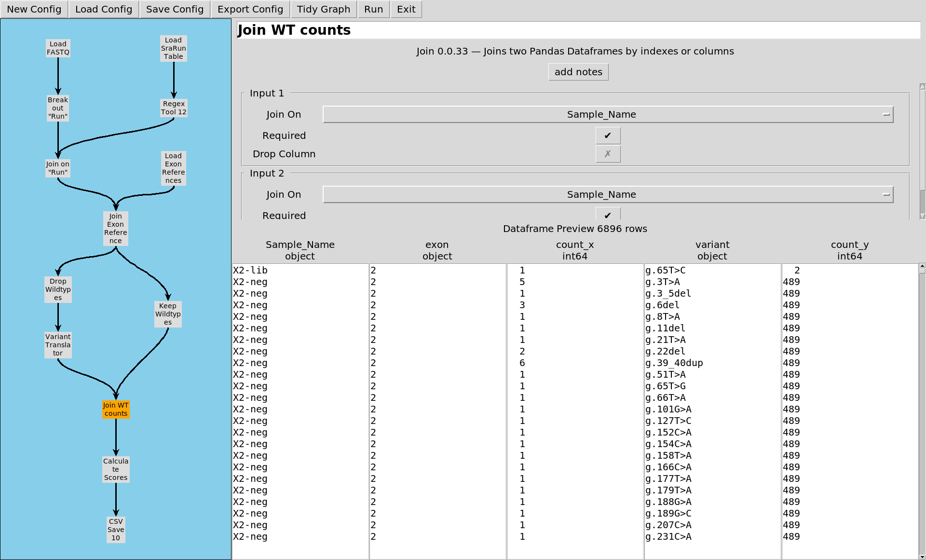The image size is (926, 560).
Task: Select the Keep Wildtypes graph node
Action: pyautogui.click(x=167, y=314)
